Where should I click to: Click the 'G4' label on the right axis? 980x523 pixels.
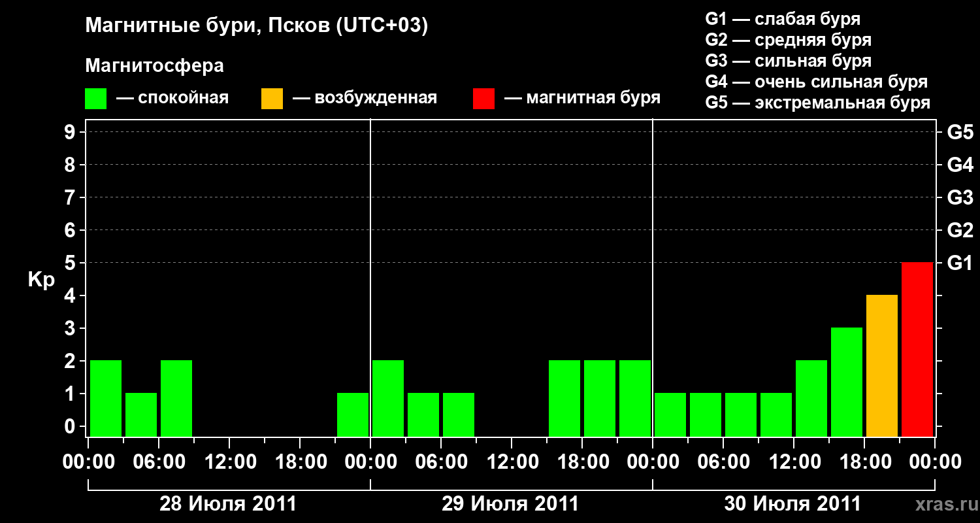pyautogui.click(x=960, y=165)
